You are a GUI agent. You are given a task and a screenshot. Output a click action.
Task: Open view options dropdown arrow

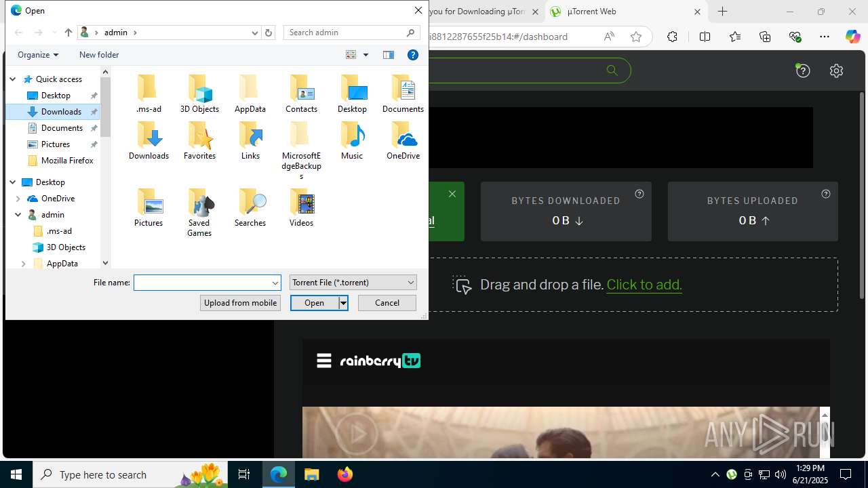[366, 55]
